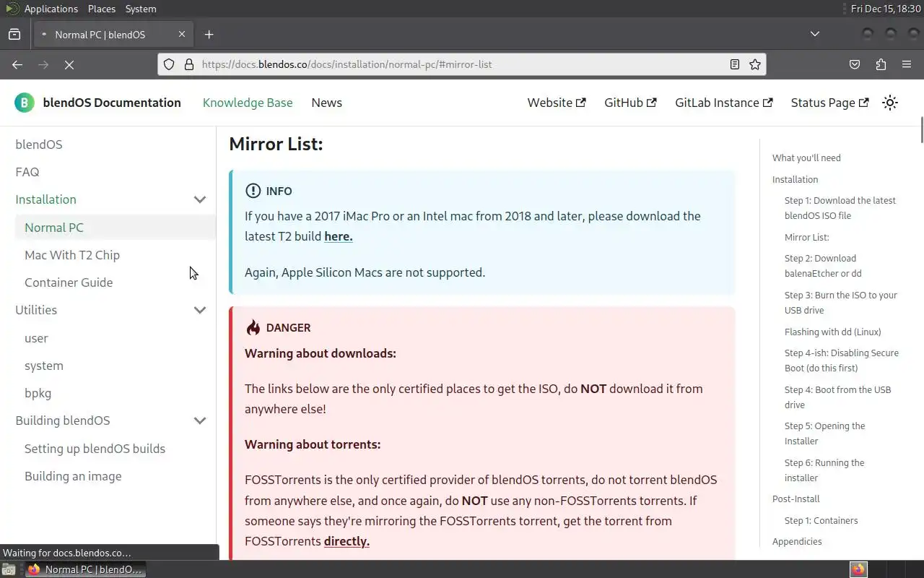The image size is (924, 578).
Task: Click blendOS Documentation title
Action: point(112,103)
